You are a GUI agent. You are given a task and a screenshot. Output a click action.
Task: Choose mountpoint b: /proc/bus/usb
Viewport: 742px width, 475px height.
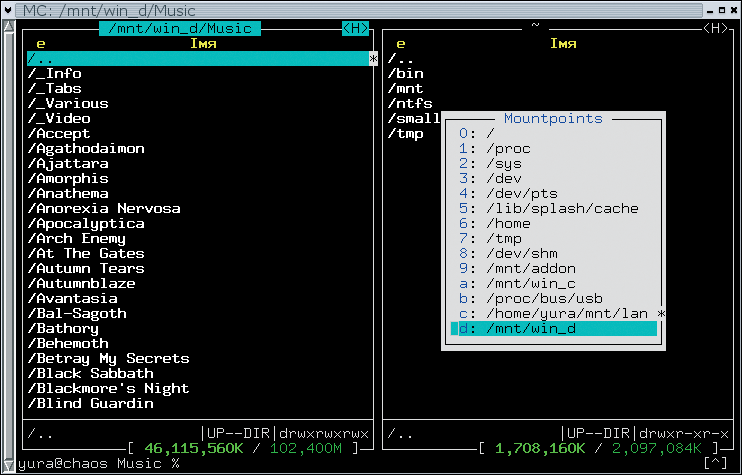click(553, 299)
